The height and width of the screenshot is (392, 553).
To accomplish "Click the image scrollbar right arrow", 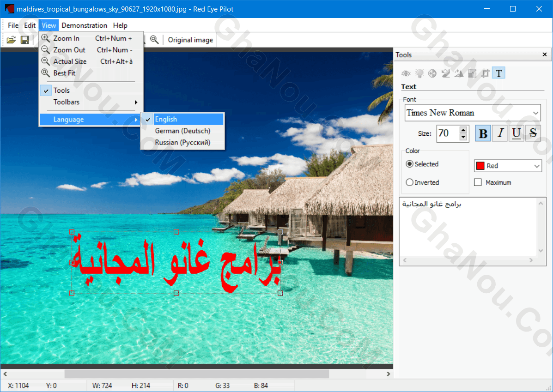I will click(388, 374).
